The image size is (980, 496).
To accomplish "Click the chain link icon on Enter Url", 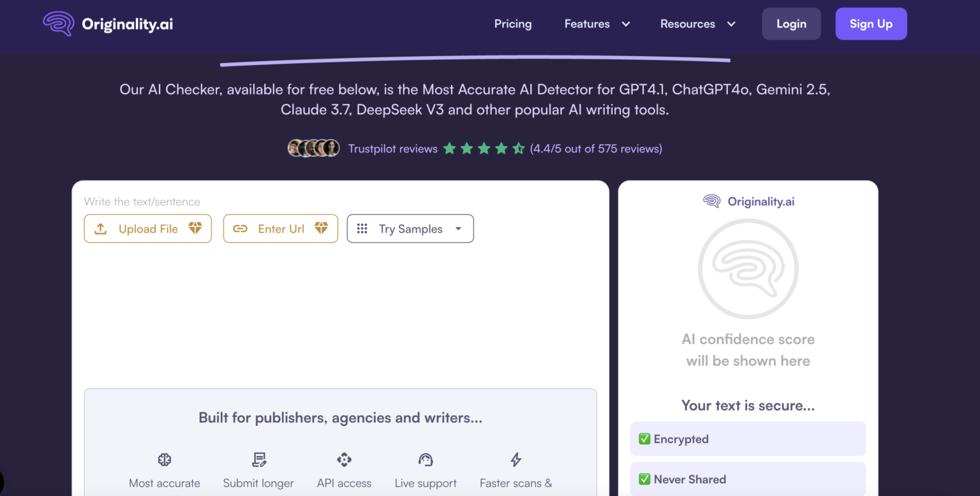I will click(240, 229).
